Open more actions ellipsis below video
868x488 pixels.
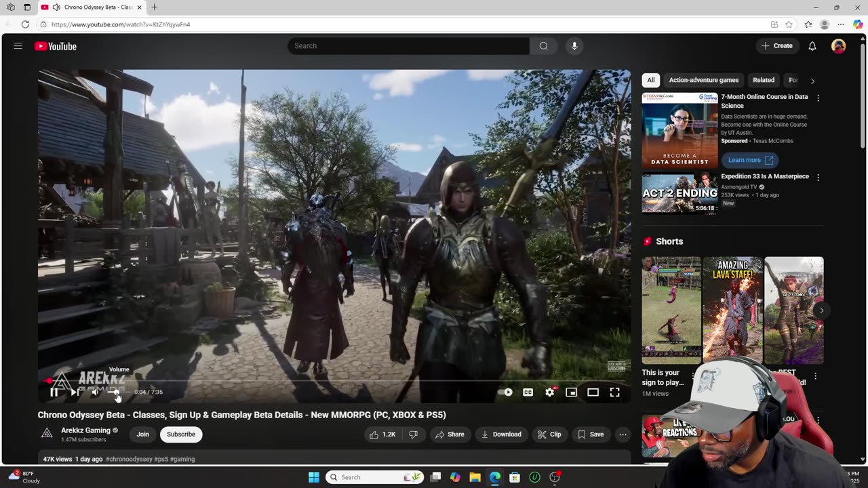(x=623, y=434)
